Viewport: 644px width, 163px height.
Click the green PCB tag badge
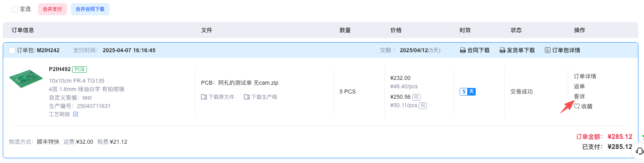point(79,69)
